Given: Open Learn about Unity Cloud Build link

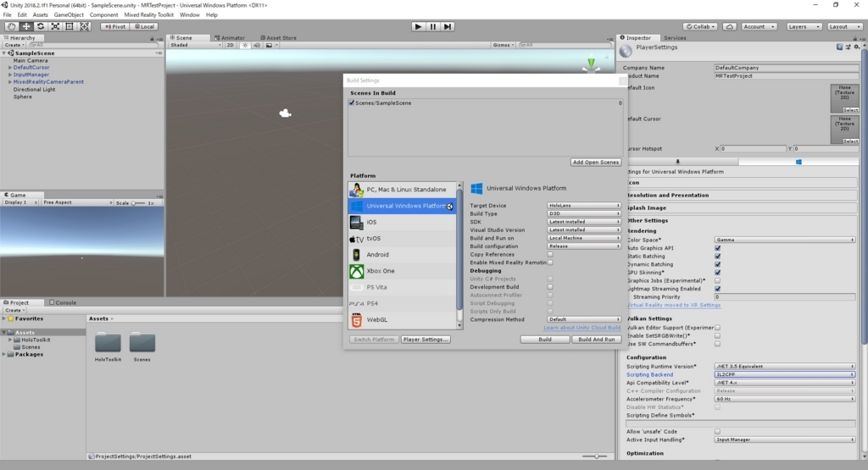Looking at the screenshot, I should [x=581, y=328].
